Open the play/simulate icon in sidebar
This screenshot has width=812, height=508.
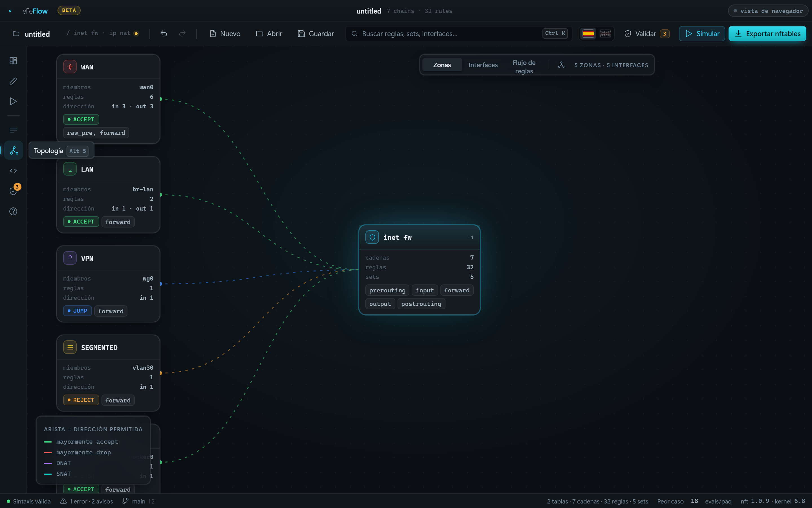tap(13, 102)
